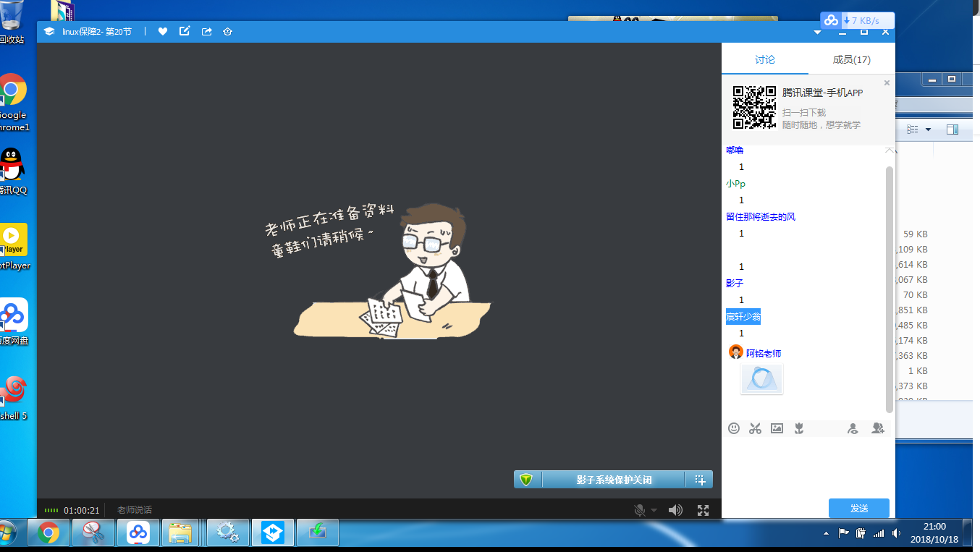Viewport: 980px width, 552px height.
Task: Select the Recycle Bin desktop icon
Action: point(12,23)
